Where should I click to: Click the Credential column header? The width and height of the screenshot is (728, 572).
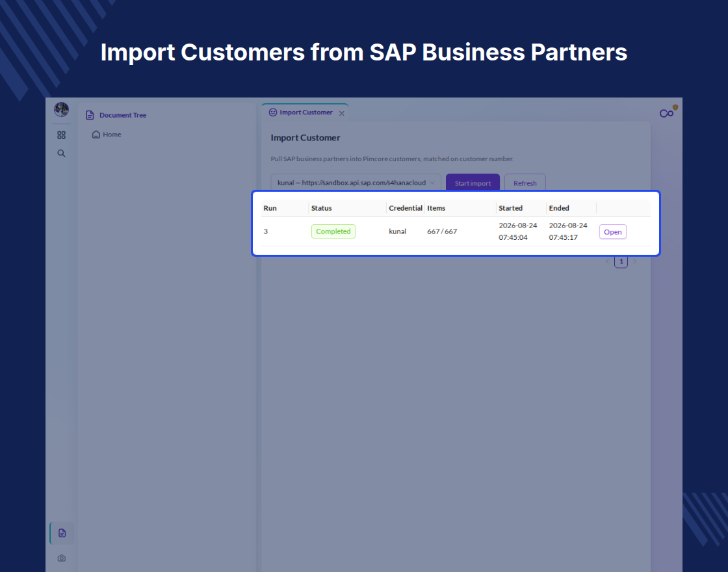(x=406, y=208)
